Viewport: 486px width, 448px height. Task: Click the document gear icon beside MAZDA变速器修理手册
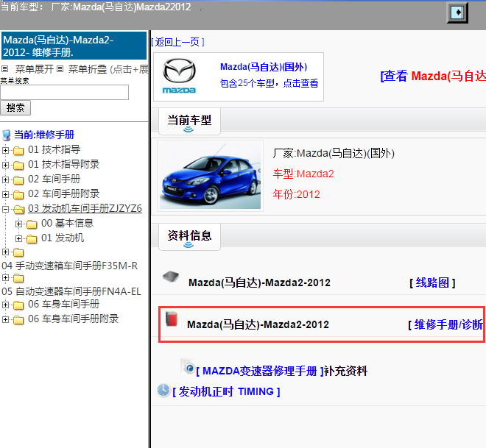(188, 366)
